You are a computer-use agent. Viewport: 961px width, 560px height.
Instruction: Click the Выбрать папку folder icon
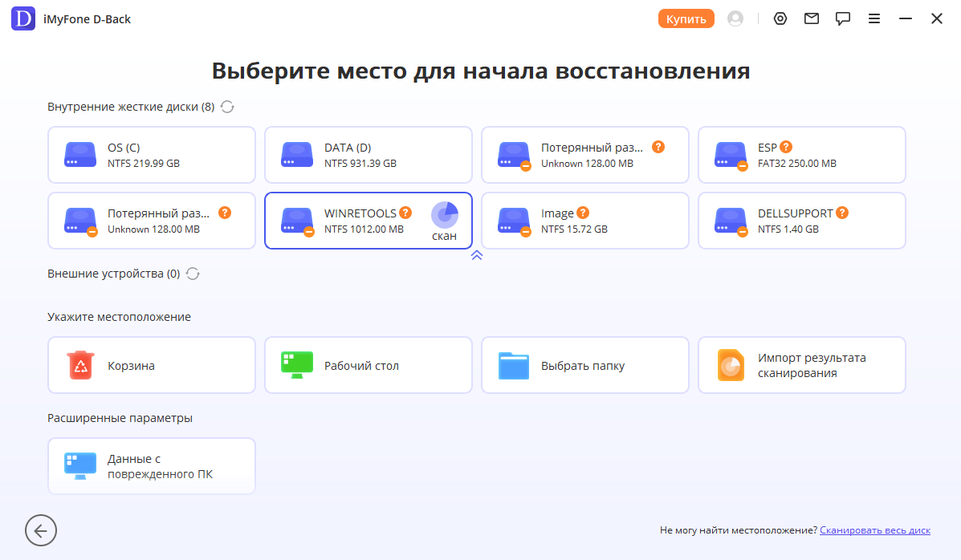point(514,366)
